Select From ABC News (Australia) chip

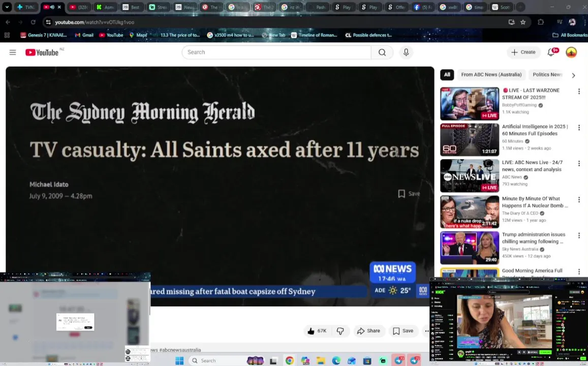tap(491, 75)
